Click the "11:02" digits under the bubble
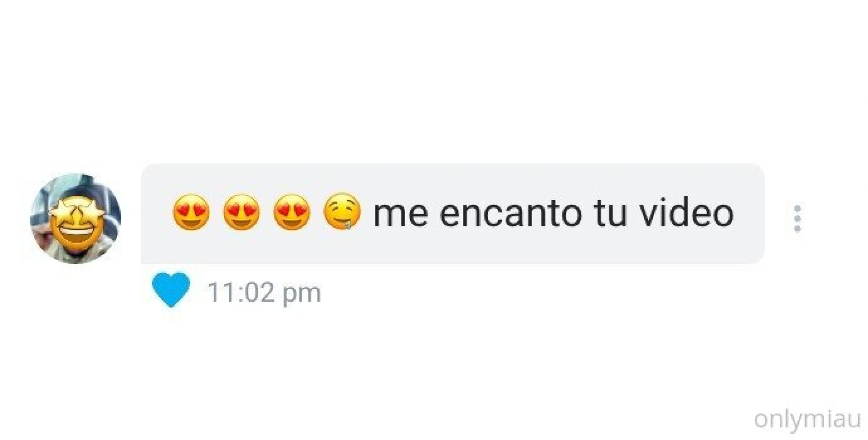Screen dimensions: 868x440 (241, 292)
